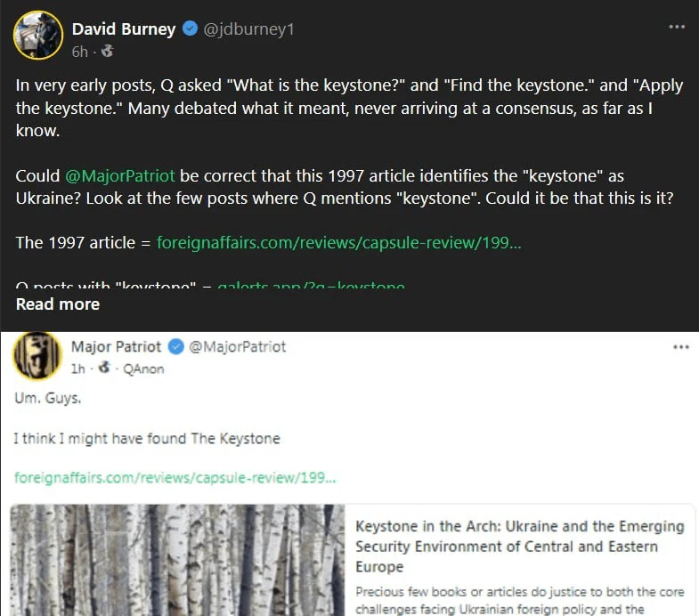Open David Burney's profile avatar
The height and width of the screenshot is (616, 699).
pos(38,36)
